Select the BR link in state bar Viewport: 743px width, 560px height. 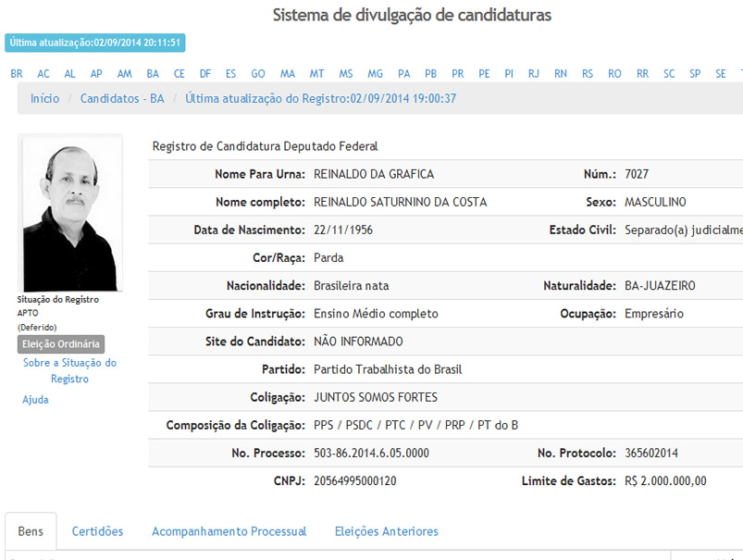(17, 74)
